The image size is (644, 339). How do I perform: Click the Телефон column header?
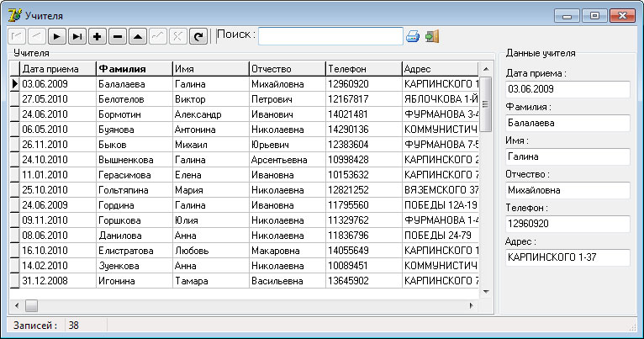click(x=363, y=69)
